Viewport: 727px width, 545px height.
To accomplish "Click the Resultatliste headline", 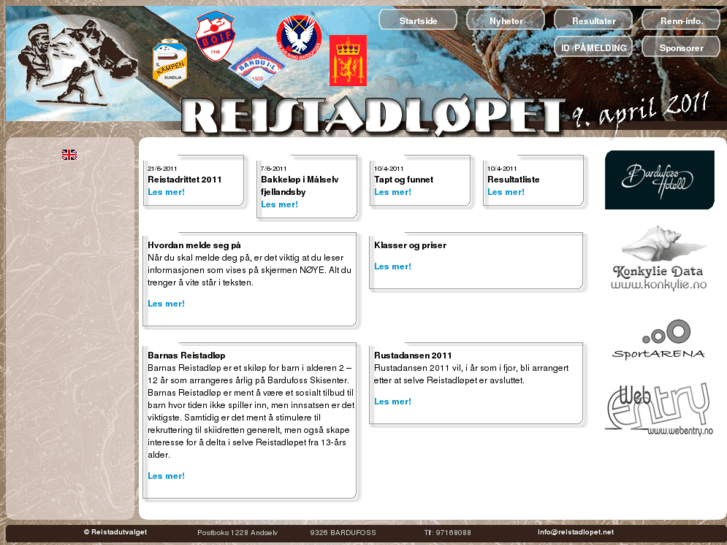I will (513, 180).
